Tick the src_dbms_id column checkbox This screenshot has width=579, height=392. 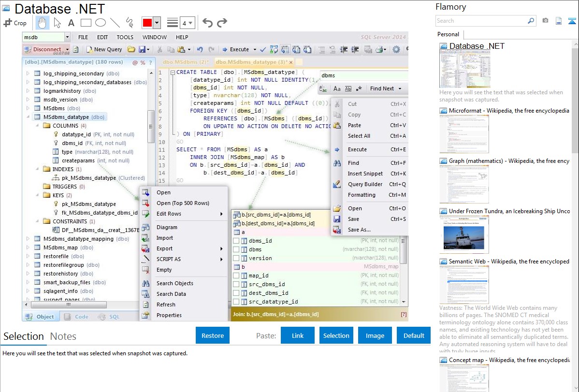tap(236, 284)
